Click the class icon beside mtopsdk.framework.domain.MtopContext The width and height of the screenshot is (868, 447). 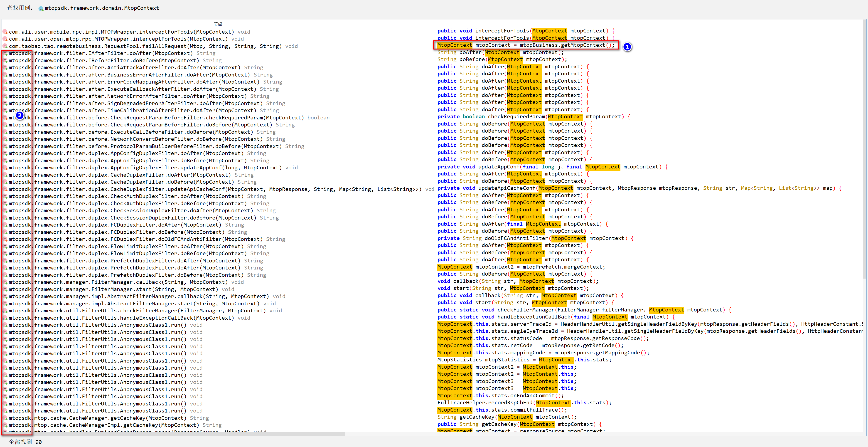point(41,8)
